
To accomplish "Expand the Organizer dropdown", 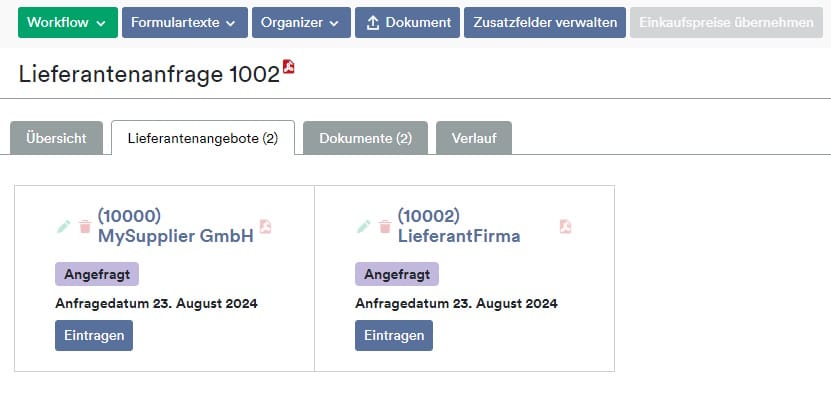I will (301, 22).
